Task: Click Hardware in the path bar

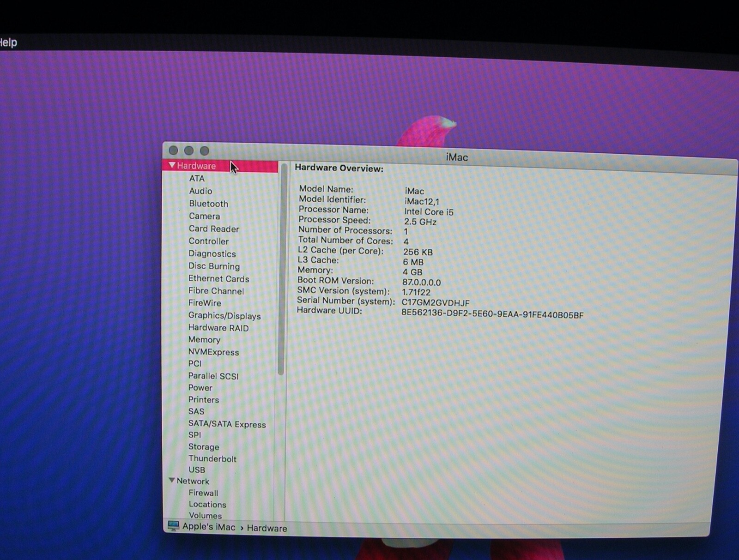Action: [267, 528]
